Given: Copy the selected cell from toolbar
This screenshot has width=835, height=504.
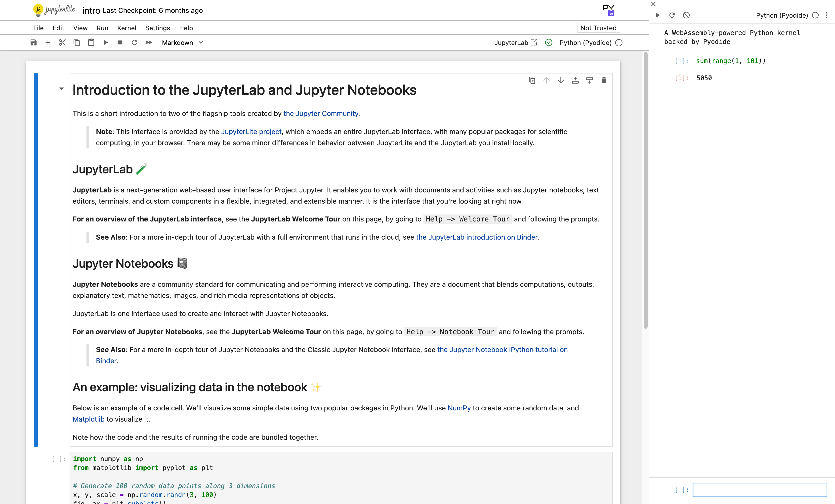Looking at the screenshot, I should (x=77, y=43).
